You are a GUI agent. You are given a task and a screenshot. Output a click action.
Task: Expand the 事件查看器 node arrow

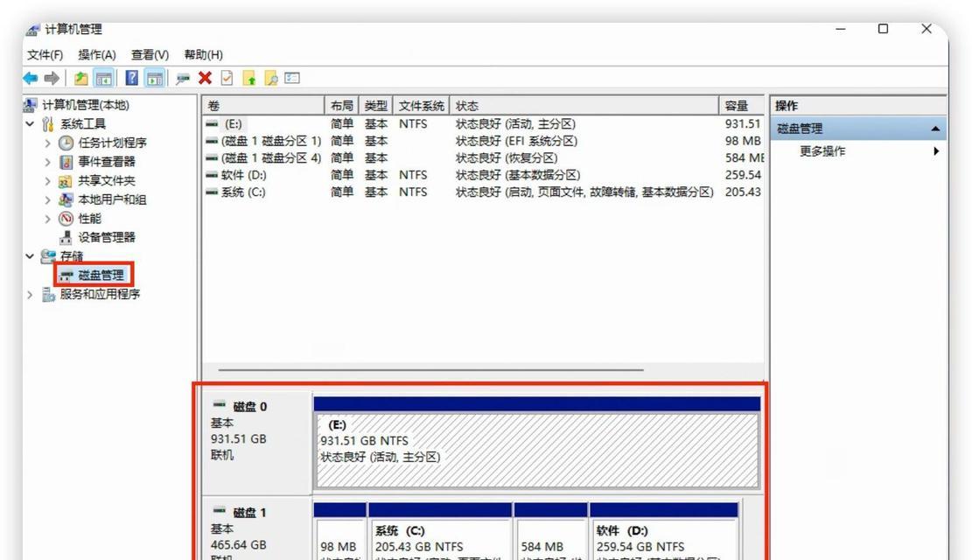[48, 162]
